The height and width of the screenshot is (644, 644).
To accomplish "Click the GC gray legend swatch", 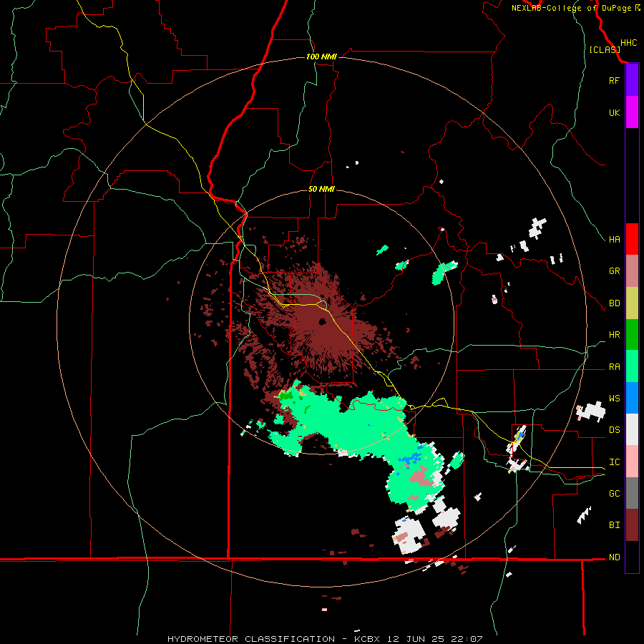I will pos(632,493).
